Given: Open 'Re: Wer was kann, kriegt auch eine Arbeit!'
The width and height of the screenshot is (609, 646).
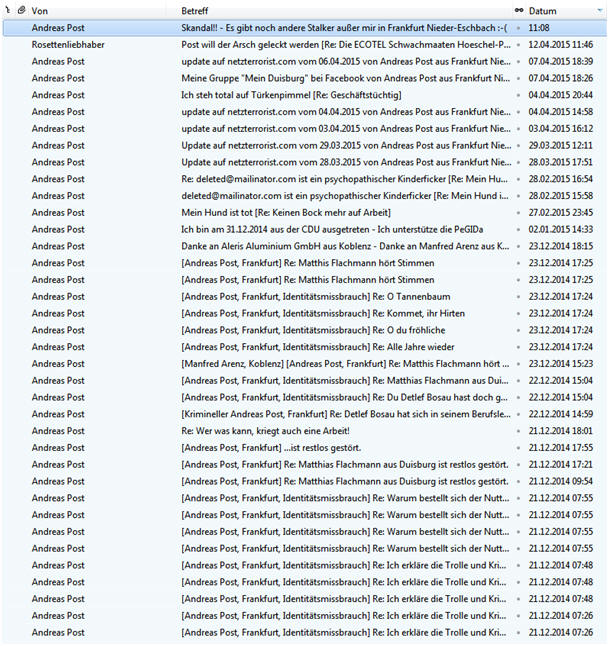Looking at the screenshot, I should click(265, 431).
